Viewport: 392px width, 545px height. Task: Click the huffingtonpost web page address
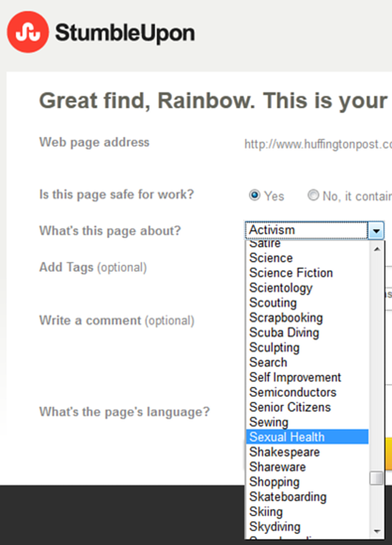click(318, 144)
